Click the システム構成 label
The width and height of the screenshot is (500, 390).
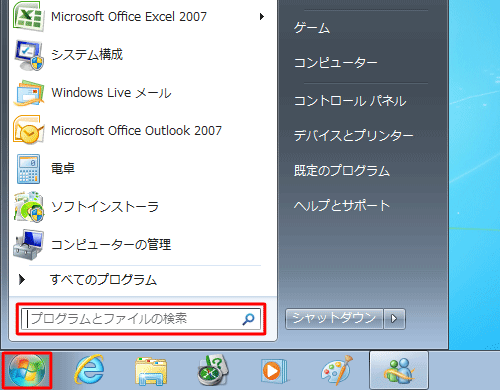tap(87, 55)
